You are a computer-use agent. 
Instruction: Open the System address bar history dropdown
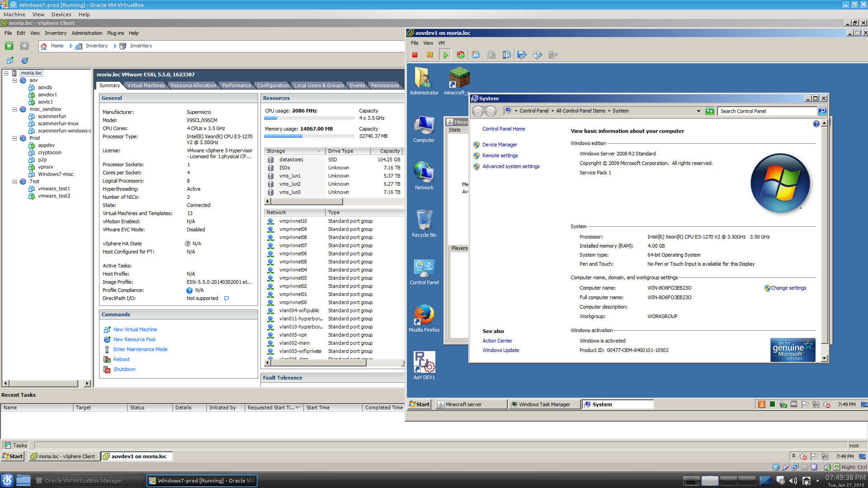click(x=698, y=111)
